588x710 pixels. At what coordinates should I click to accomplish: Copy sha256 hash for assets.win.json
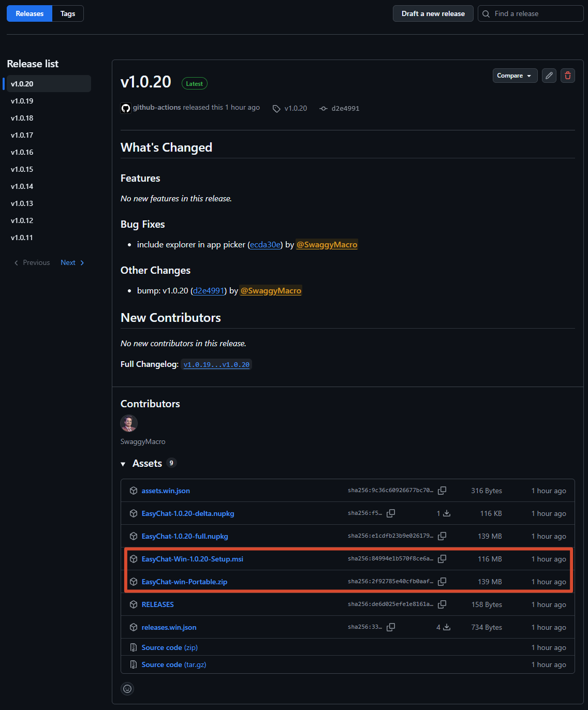[442, 491]
